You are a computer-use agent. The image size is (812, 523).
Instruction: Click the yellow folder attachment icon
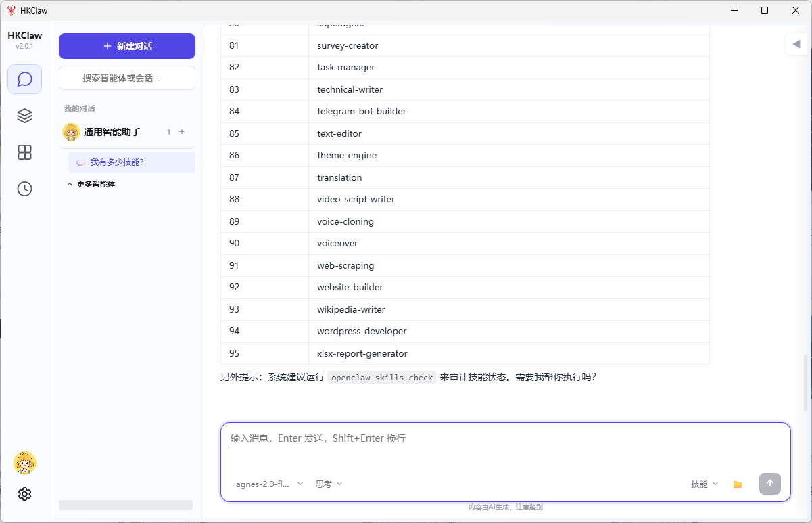point(738,484)
